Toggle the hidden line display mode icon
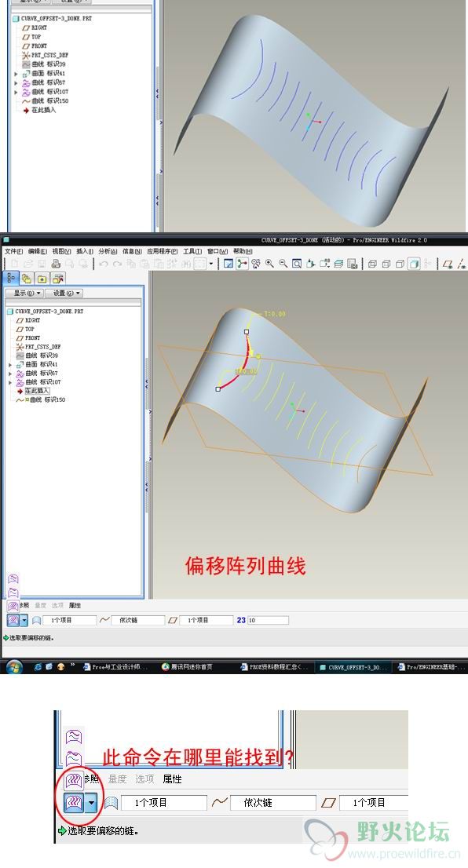The height and width of the screenshot is (868, 468). pyautogui.click(x=386, y=264)
